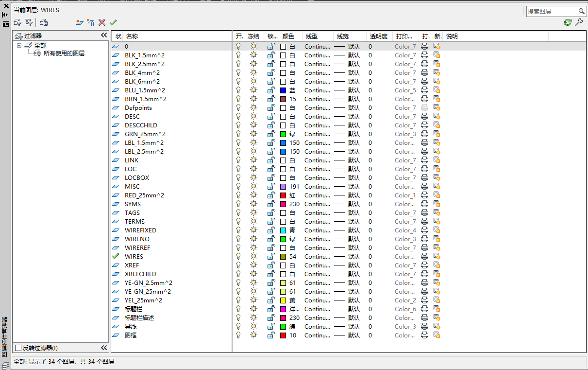The height and width of the screenshot is (370, 588).
Task: Refresh the layer list with green arrows icon
Action: coord(567,22)
